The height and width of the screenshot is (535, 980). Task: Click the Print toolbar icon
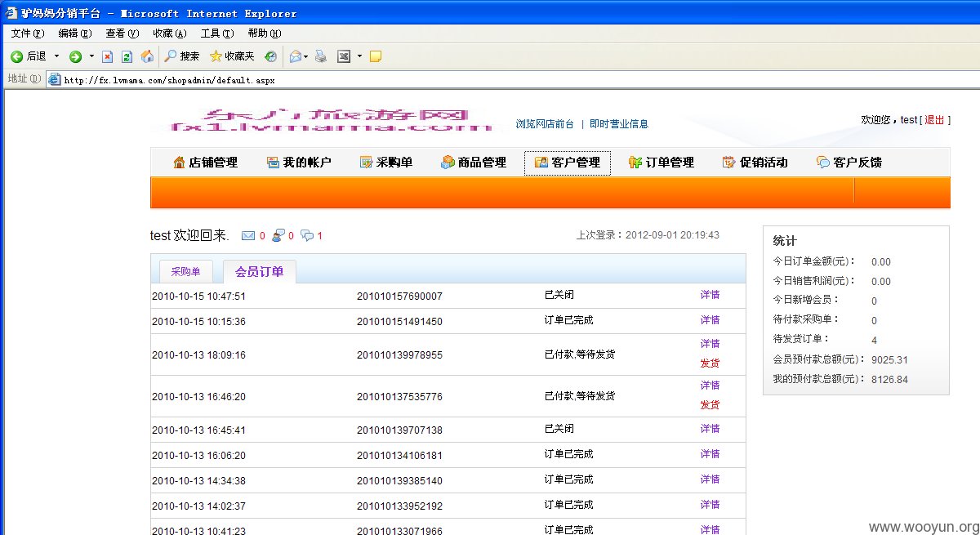coord(321,56)
